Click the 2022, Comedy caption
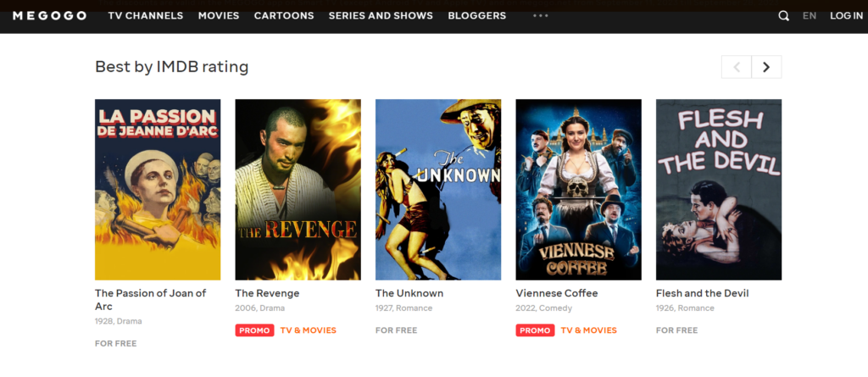Image resolution: width=868 pixels, height=377 pixels. (544, 308)
